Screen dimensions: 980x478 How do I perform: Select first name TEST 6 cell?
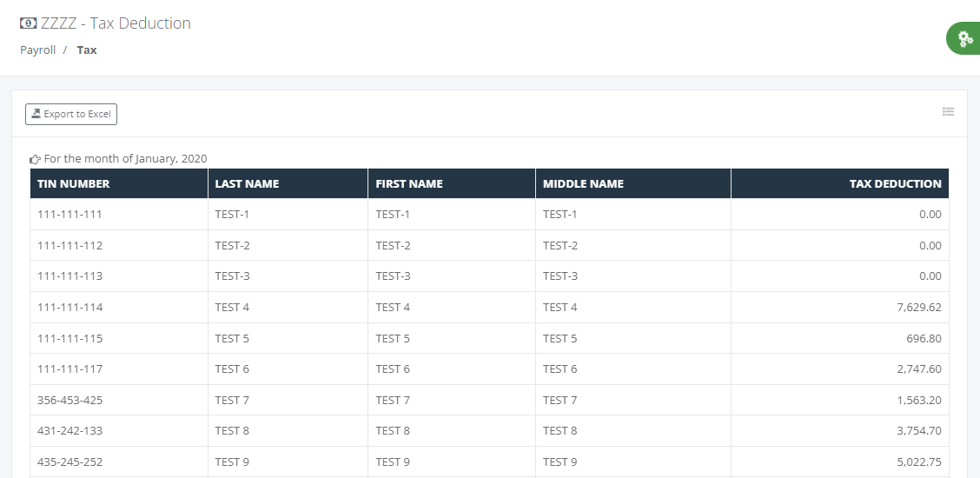click(452, 369)
